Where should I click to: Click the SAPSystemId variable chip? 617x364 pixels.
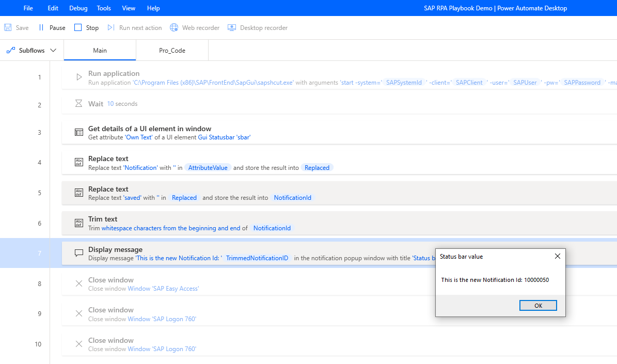(404, 83)
